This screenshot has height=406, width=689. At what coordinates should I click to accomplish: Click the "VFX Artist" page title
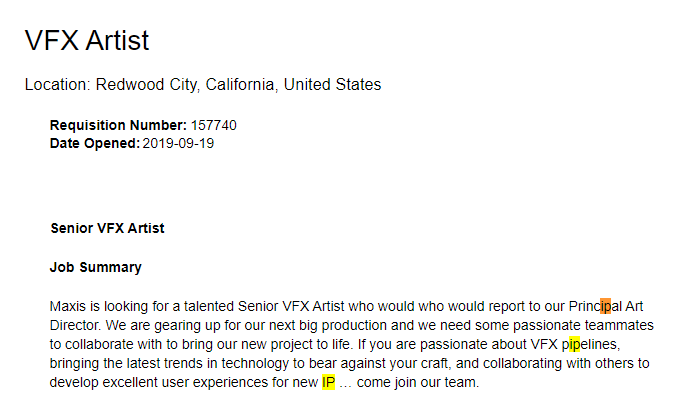(86, 40)
